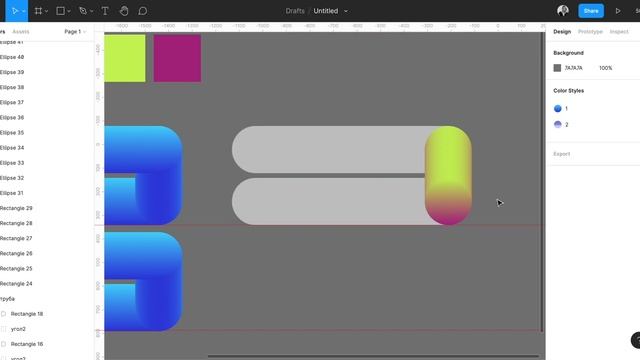This screenshot has height=360, width=640.
Task: Switch to the Design tab
Action: pyautogui.click(x=562, y=31)
